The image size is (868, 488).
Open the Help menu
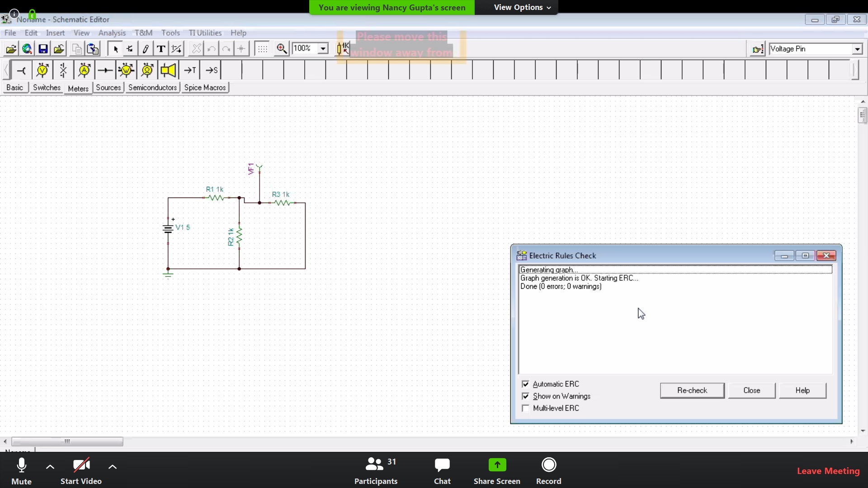coord(238,33)
